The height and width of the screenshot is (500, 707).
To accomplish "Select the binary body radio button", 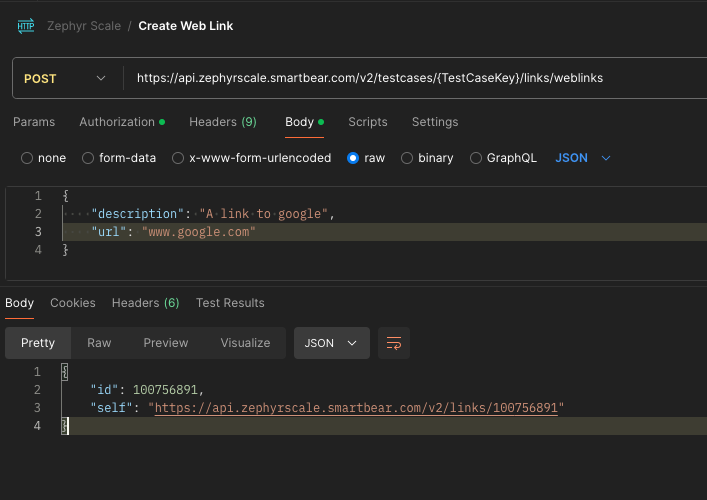I will coord(407,158).
